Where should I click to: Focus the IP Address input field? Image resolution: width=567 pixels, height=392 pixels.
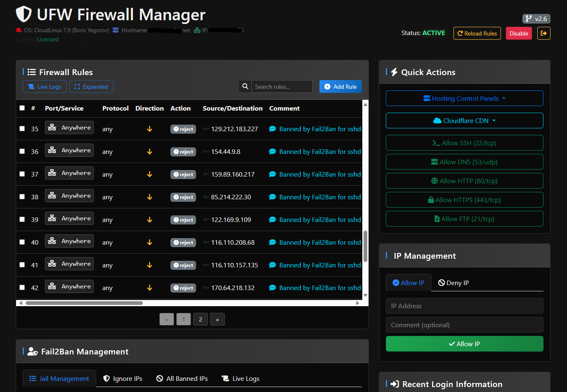(464, 306)
